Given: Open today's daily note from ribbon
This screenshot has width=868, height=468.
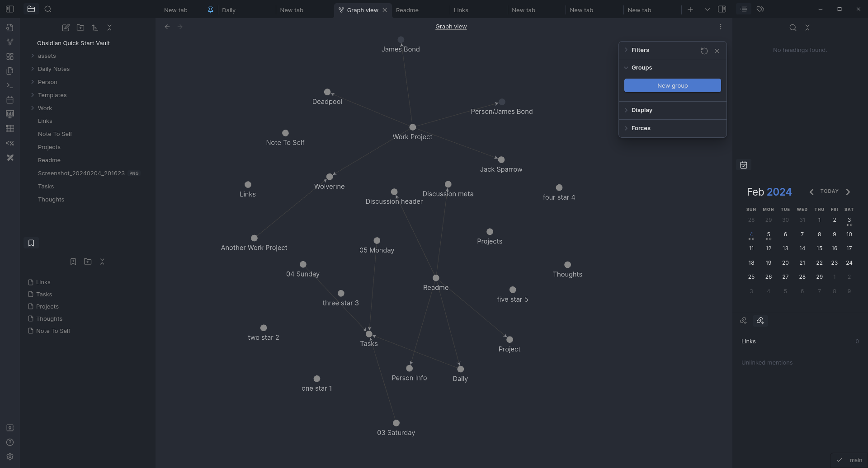Looking at the screenshot, I should click(10, 100).
